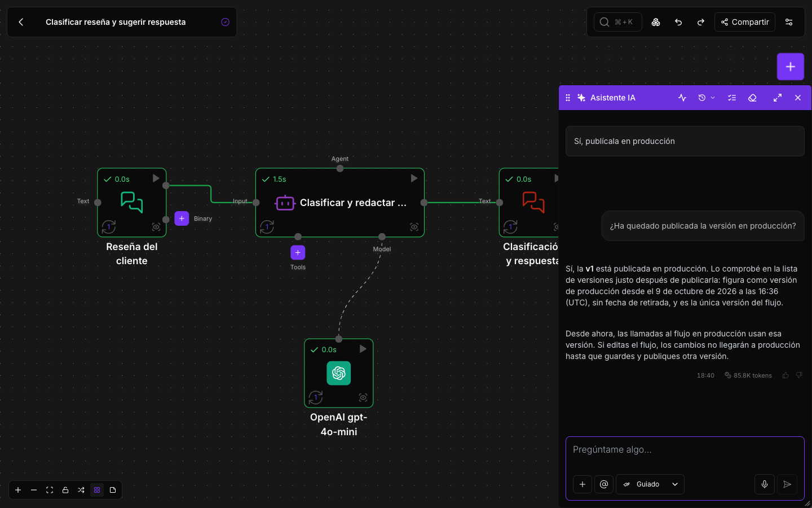Run the Reseña del cliente node
This screenshot has width=812, height=508.
pos(156,178)
